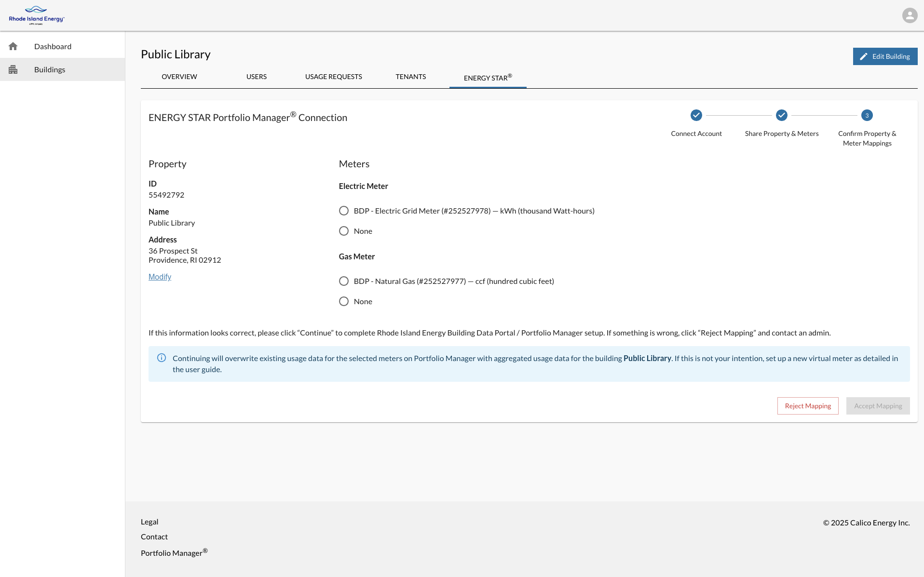924x577 pixels.
Task: Switch to the Overview tab
Action: click(x=179, y=77)
